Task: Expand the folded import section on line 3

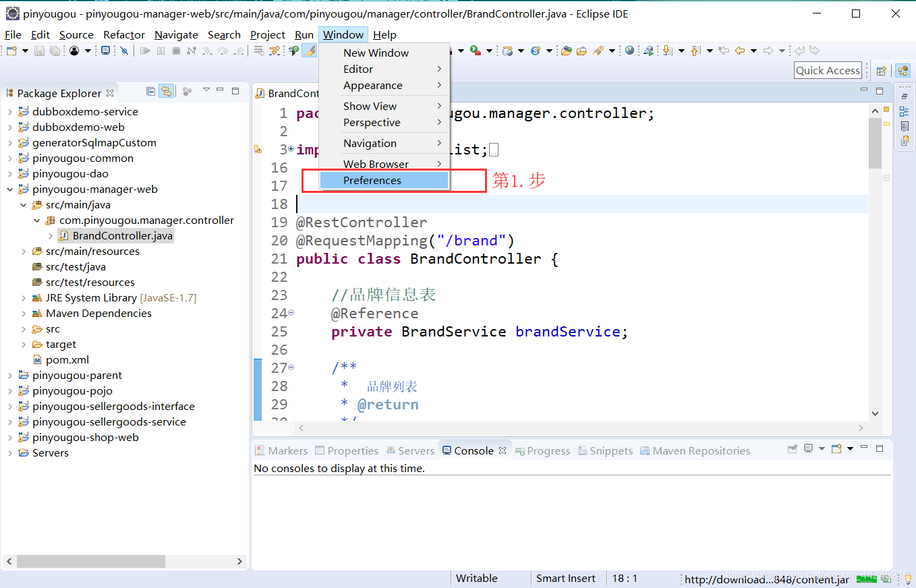Action: [x=291, y=149]
